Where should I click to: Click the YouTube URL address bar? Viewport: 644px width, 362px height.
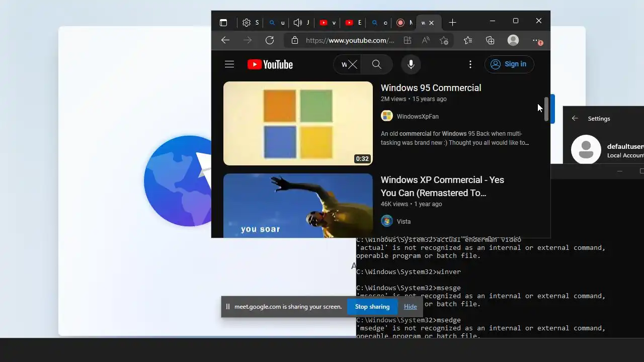pyautogui.click(x=350, y=40)
